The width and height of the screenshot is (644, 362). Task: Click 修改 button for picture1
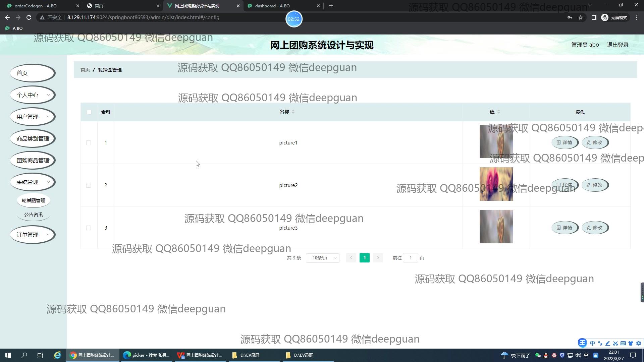pos(595,142)
